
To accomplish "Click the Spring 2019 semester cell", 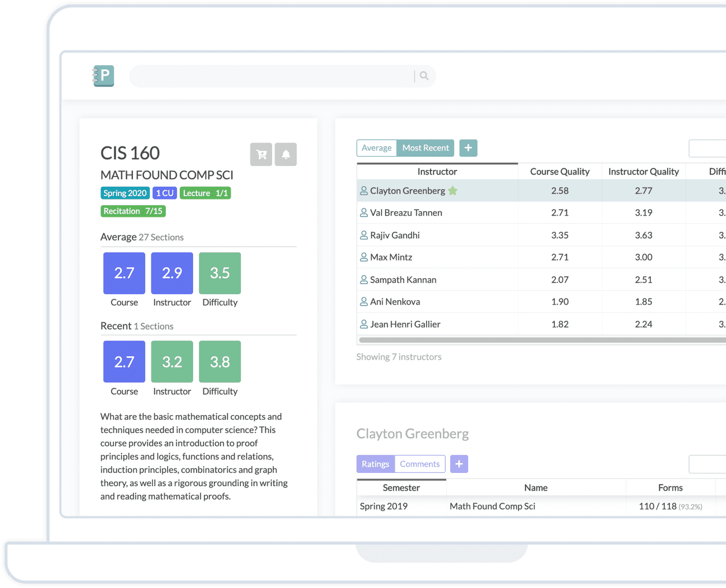I will [x=384, y=506].
